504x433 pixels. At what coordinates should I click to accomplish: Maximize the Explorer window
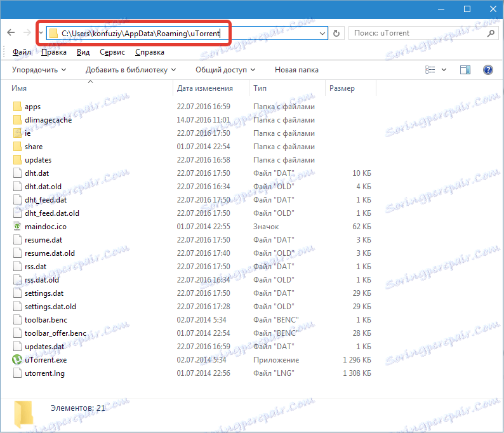click(x=467, y=9)
